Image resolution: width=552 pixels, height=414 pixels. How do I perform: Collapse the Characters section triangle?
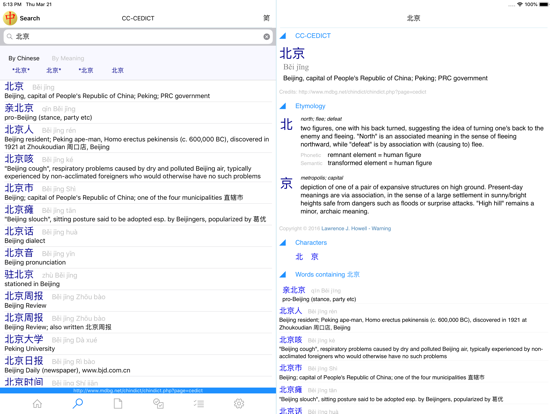(283, 243)
